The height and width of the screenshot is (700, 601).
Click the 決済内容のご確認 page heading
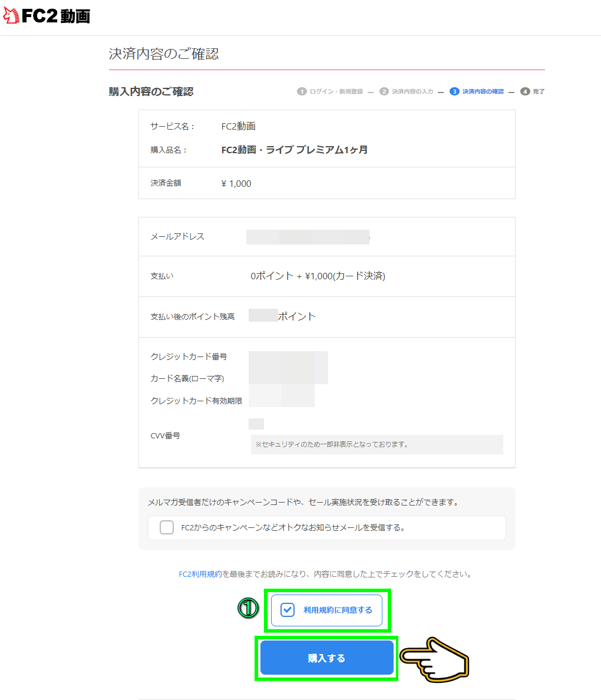[x=164, y=54]
